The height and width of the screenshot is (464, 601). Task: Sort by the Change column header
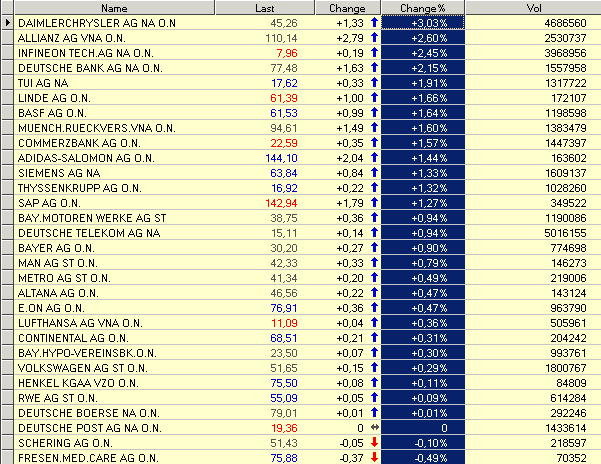[347, 8]
